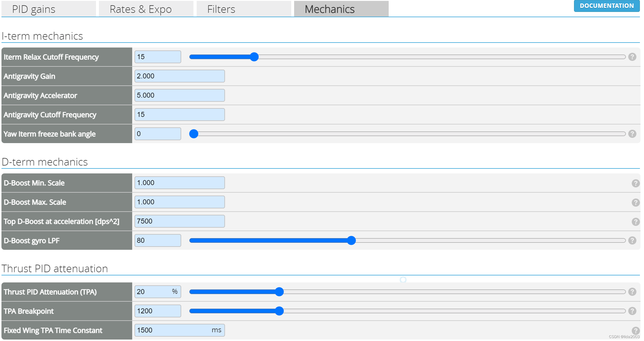
Task: Click the Antigravity Accelerator value field
Action: tap(179, 95)
